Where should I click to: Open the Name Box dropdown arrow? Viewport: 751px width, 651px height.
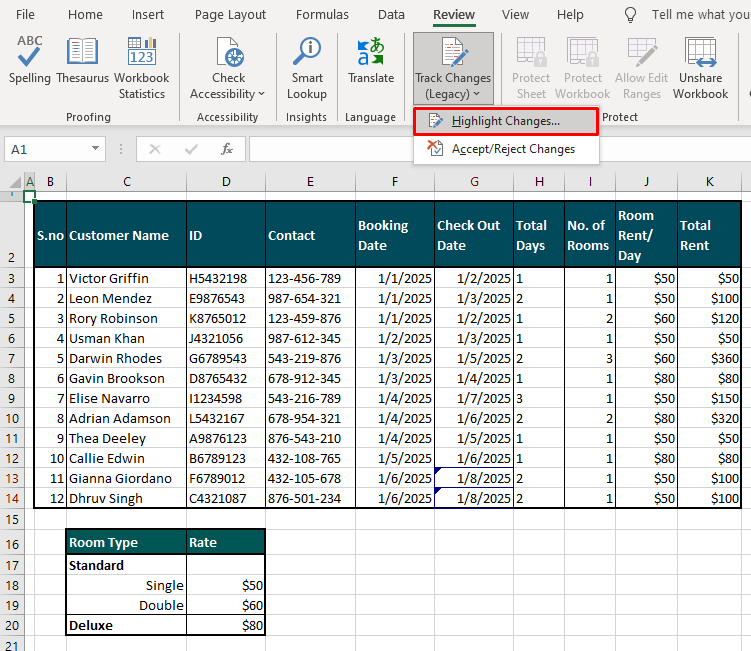click(96, 149)
